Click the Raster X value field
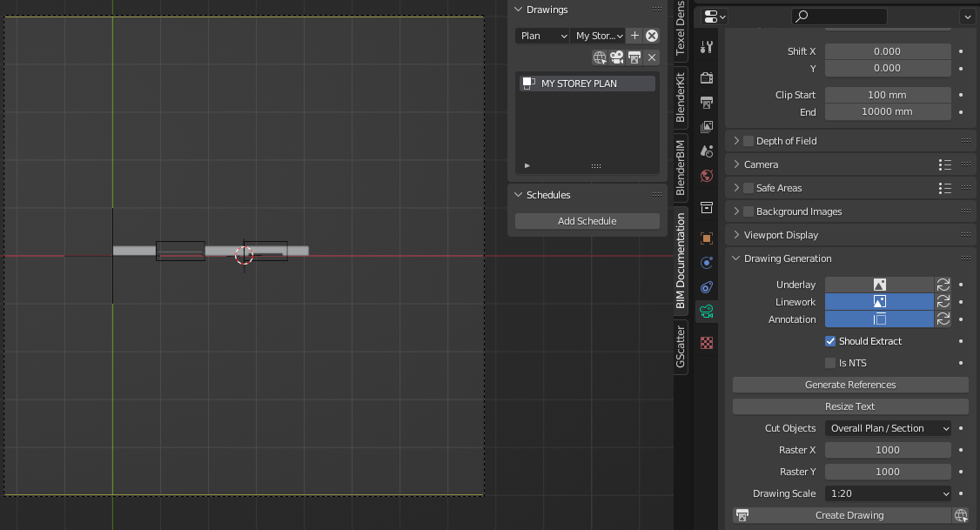The width and height of the screenshot is (980, 530). [888, 450]
